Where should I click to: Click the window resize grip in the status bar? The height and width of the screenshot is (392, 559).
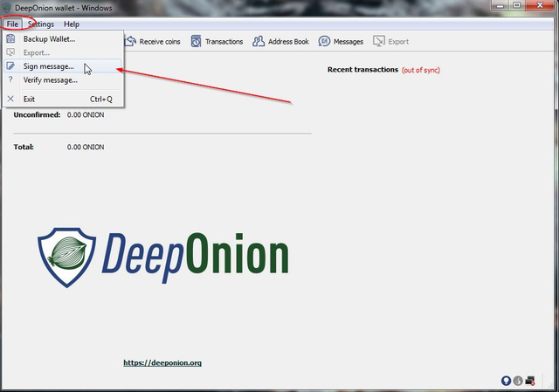[x=549, y=384]
